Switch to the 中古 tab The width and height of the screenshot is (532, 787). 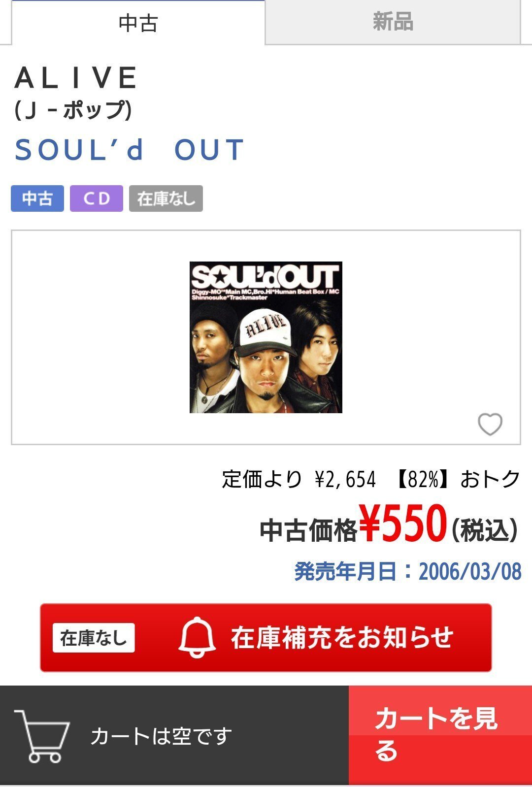click(x=138, y=23)
